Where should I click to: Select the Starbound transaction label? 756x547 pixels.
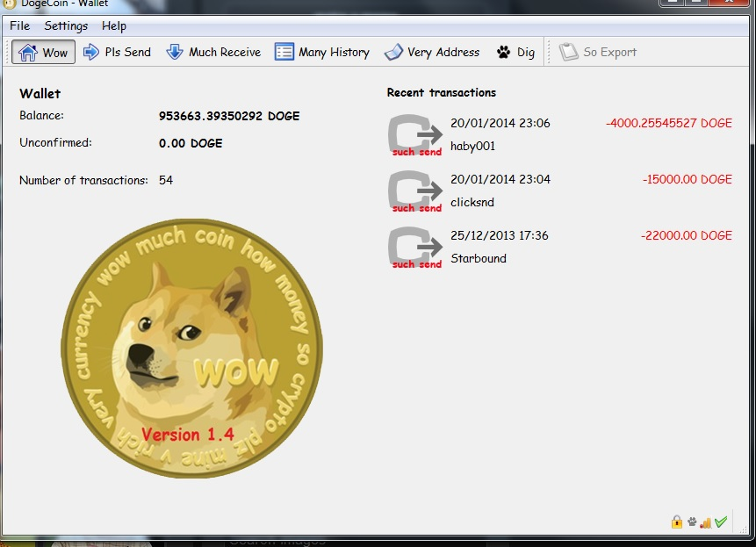(479, 258)
